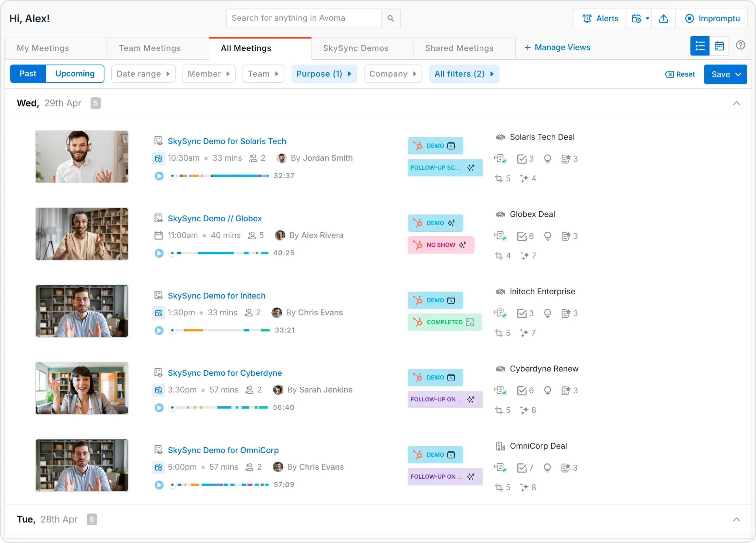Open SkySync Demo // Globex meeting
This screenshot has height=543, width=756.
[215, 219]
